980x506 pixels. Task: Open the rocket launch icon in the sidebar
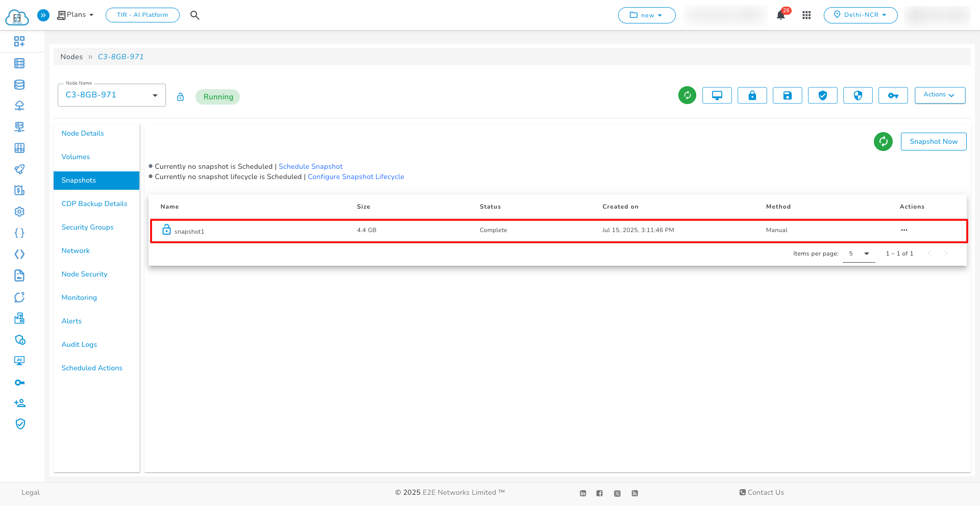click(19, 169)
